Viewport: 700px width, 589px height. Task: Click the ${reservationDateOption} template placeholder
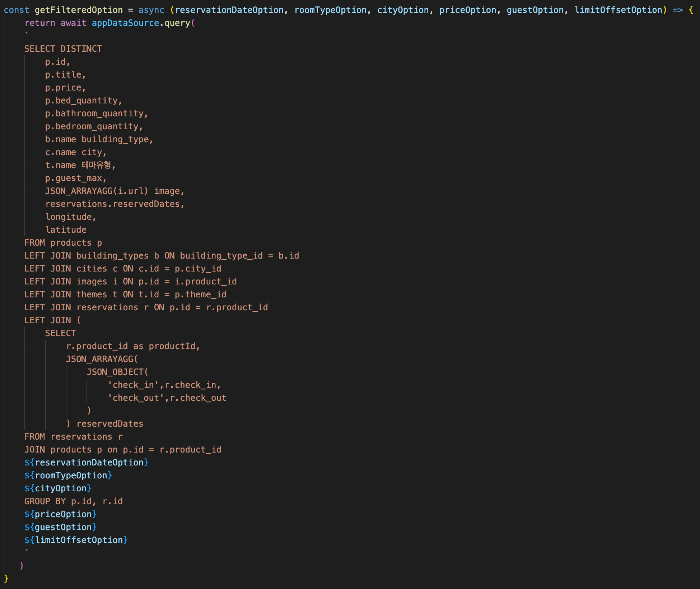point(86,463)
